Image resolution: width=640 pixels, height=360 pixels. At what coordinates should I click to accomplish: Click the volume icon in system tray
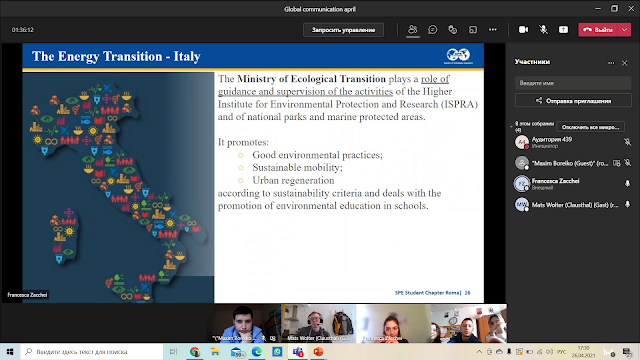click(x=549, y=351)
